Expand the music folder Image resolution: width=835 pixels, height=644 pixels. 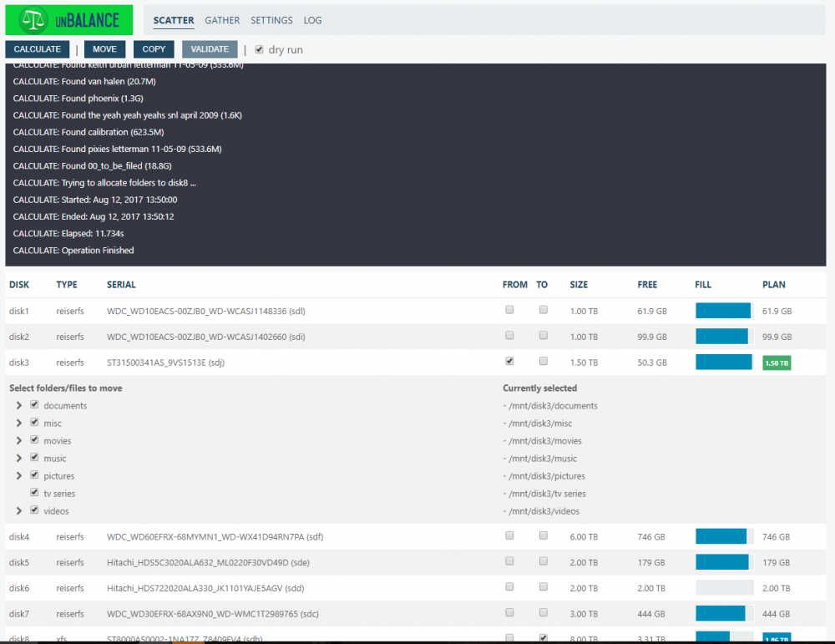(19, 458)
